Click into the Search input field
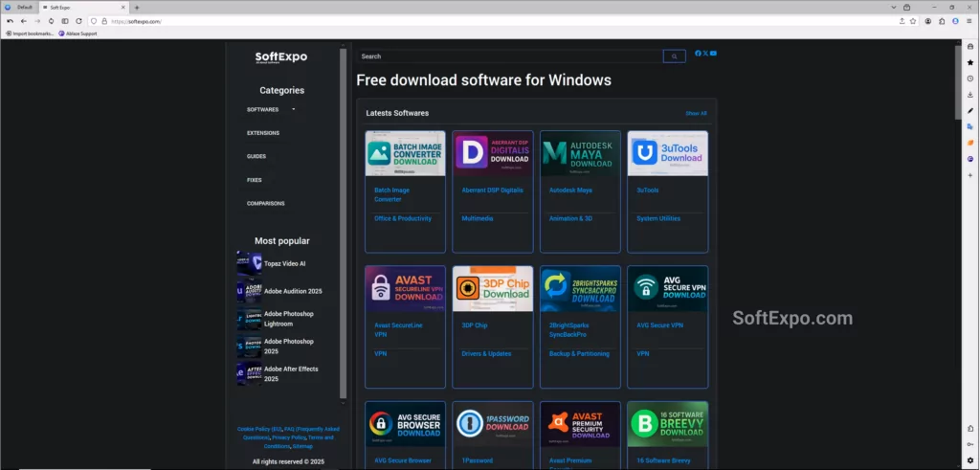The image size is (980, 470). pyautogui.click(x=510, y=56)
